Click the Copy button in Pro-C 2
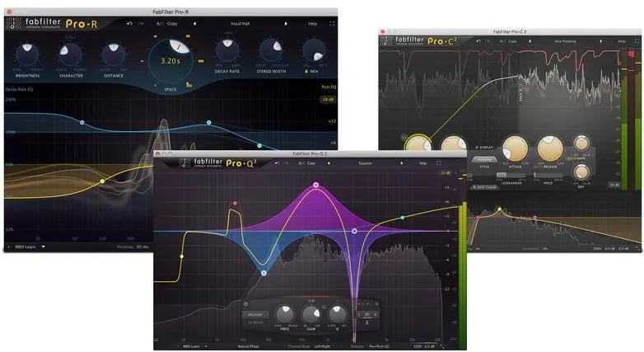 [512, 41]
